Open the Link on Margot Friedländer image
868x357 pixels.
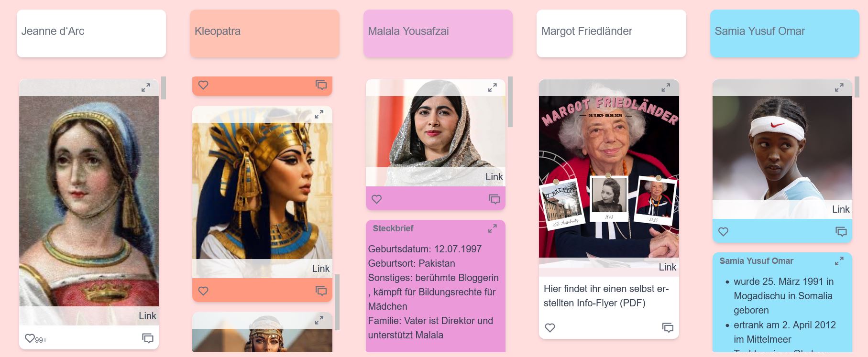667,267
